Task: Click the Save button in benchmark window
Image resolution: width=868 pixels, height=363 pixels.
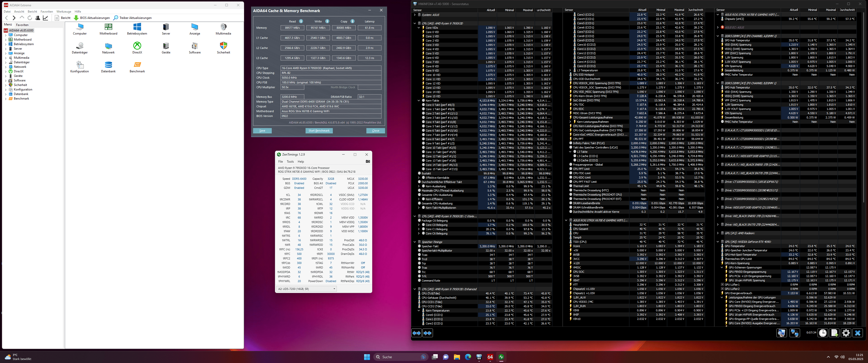Action: 262,131
